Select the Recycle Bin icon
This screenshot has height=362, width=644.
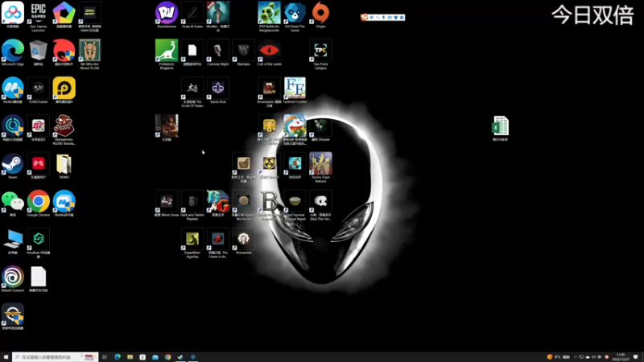(38, 52)
